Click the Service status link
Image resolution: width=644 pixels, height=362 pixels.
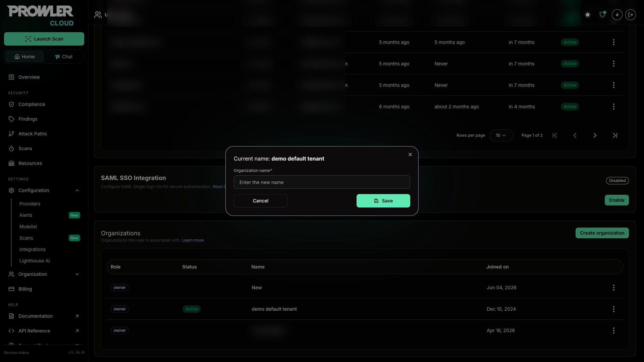[x=16, y=353]
